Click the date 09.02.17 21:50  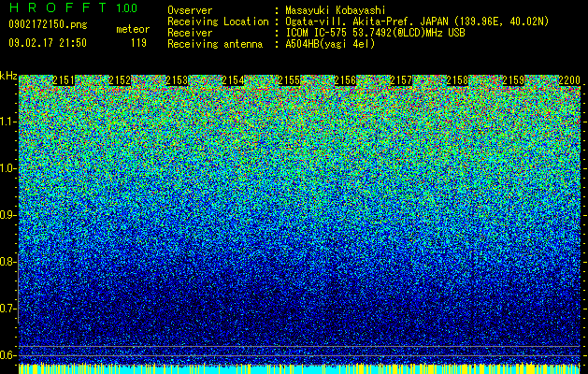click(x=48, y=43)
